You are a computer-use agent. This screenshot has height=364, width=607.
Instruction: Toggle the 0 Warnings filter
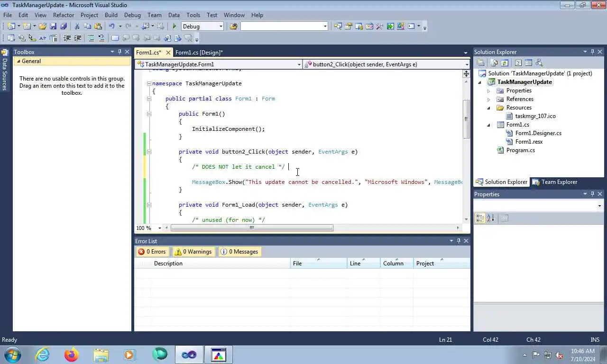193,252
